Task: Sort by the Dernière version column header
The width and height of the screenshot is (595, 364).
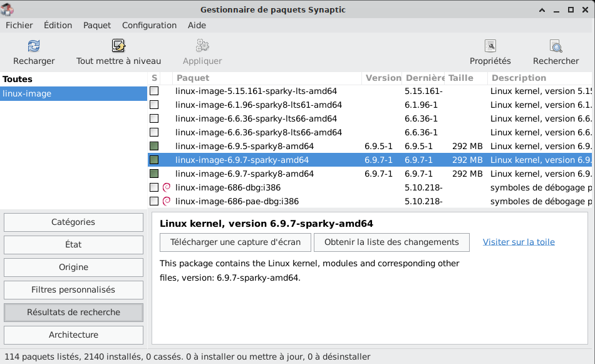Action: (423, 78)
